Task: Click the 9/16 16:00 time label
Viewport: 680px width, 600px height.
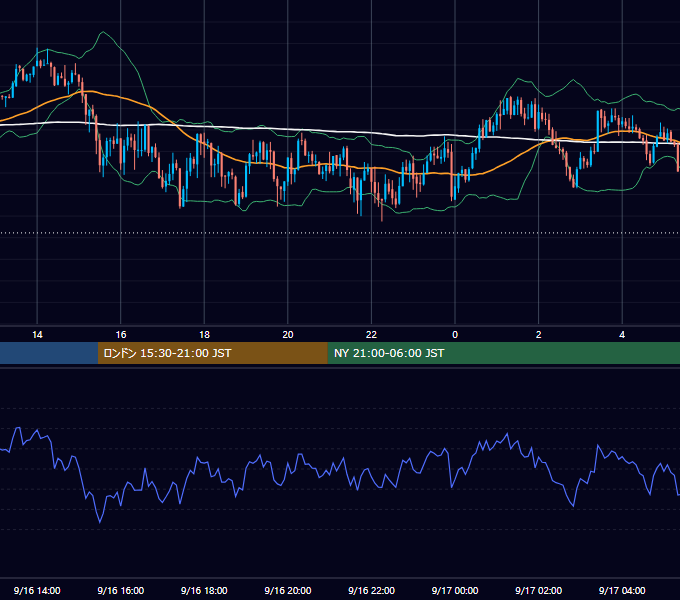Action: (x=121, y=590)
